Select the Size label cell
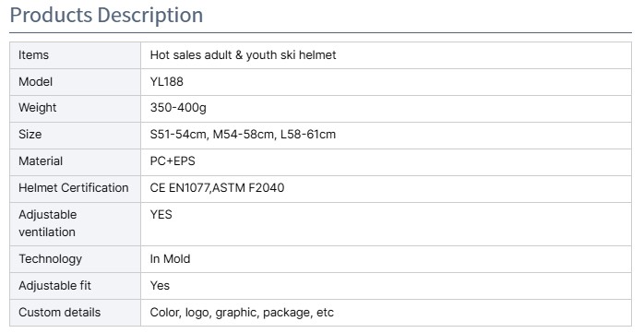Screen dimensions: 644x333 75,136
